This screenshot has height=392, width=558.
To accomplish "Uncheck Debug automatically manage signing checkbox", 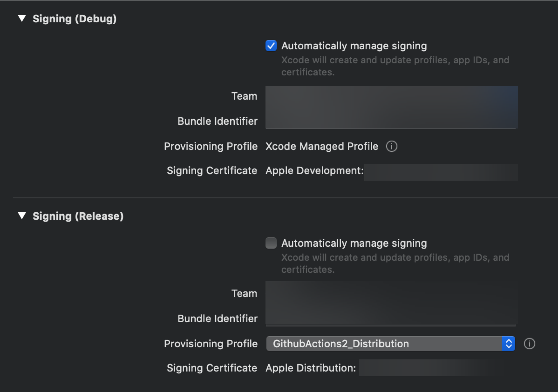I will click(271, 46).
